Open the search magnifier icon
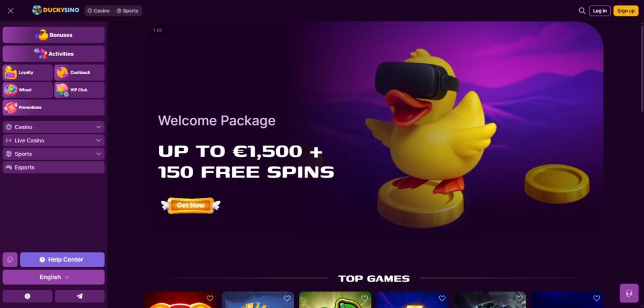Viewport: 644px width, 308px height. (x=582, y=11)
